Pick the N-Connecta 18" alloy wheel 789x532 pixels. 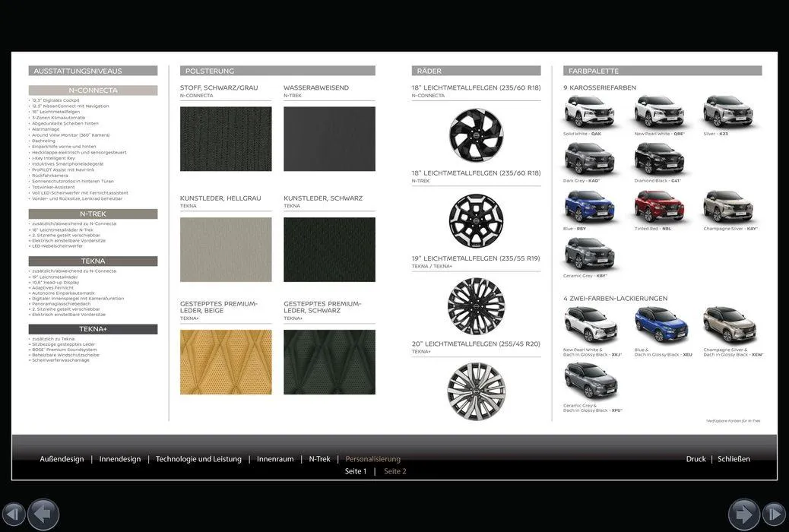pos(476,135)
